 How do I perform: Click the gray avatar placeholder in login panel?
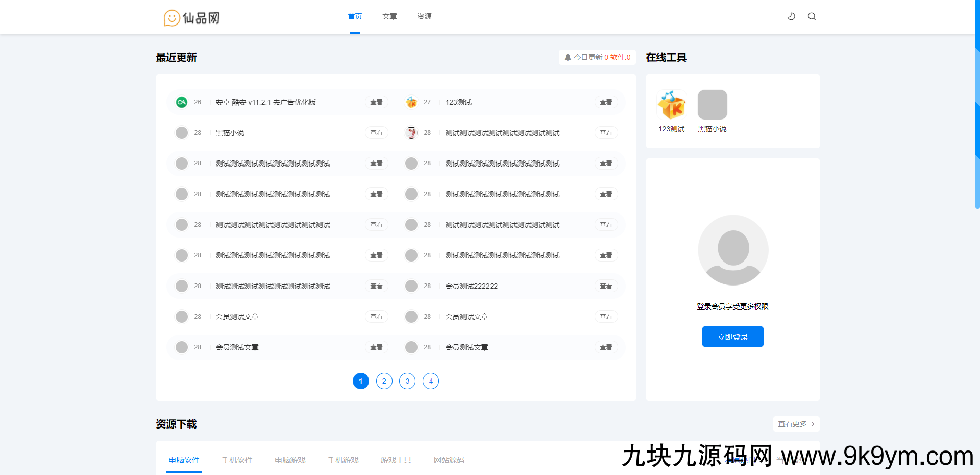pyautogui.click(x=732, y=250)
